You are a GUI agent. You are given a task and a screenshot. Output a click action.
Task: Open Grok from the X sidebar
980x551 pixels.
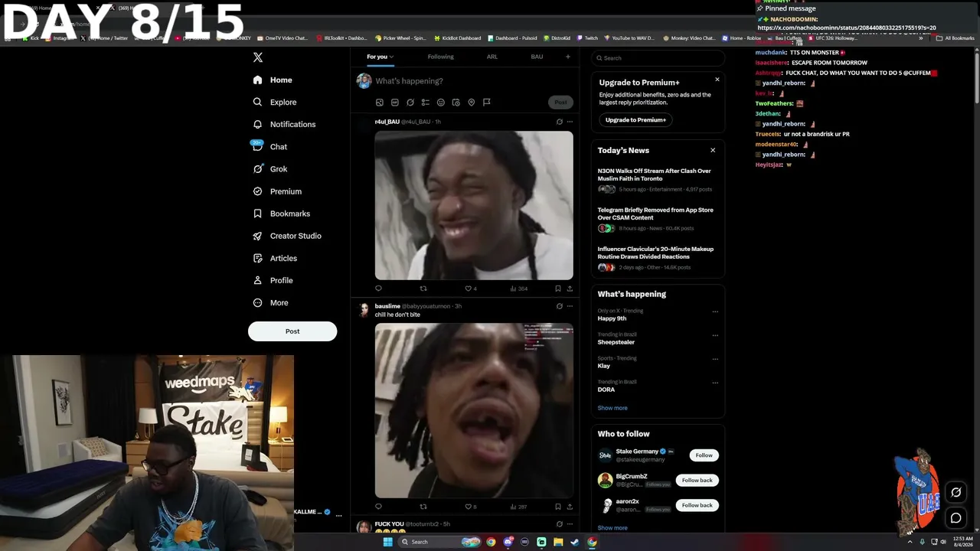[270, 169]
